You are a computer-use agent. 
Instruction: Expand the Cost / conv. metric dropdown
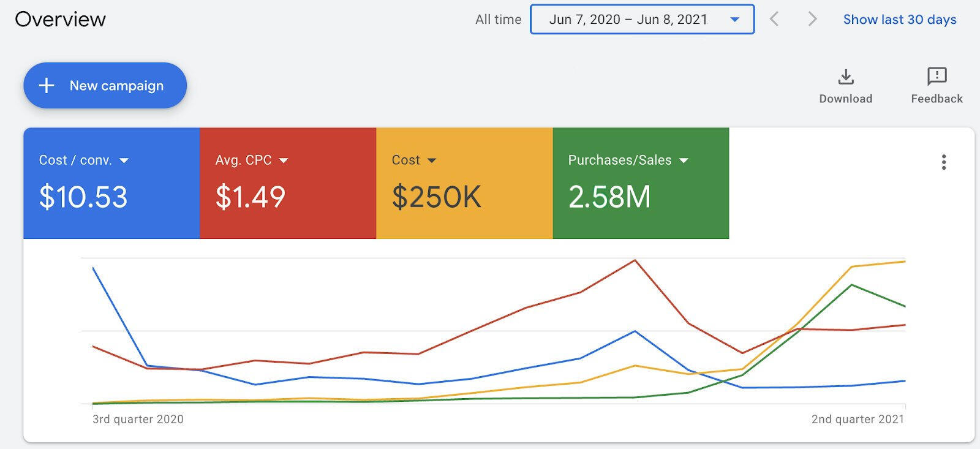(x=124, y=160)
